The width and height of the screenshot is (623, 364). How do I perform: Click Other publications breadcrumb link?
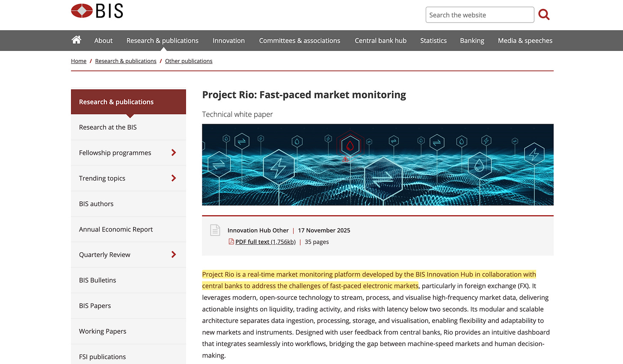189,61
